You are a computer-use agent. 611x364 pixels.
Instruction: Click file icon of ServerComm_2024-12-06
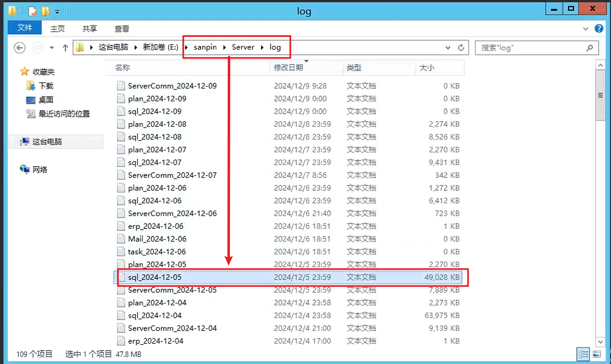tap(121, 214)
